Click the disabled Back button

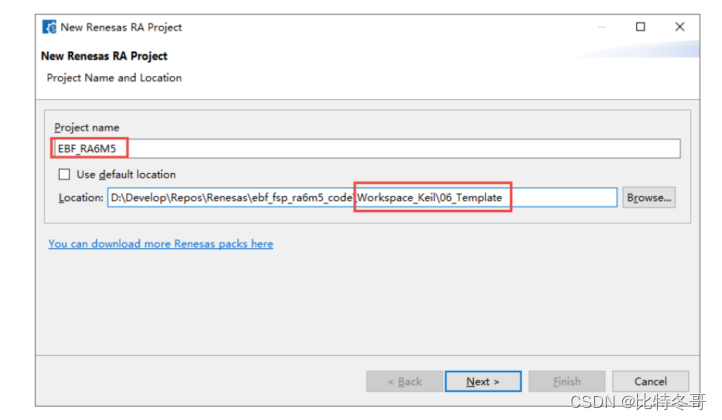(x=404, y=381)
